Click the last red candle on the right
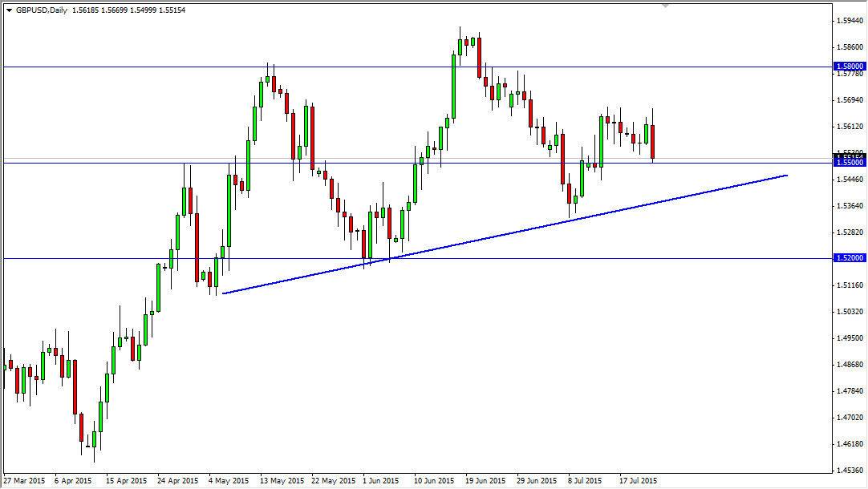Image resolution: width=868 pixels, height=489 pixels. [x=651, y=140]
